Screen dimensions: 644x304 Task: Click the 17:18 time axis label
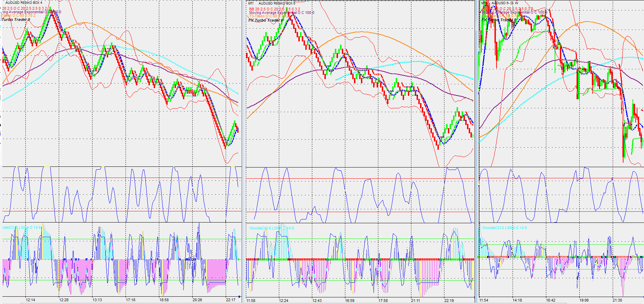130,300
